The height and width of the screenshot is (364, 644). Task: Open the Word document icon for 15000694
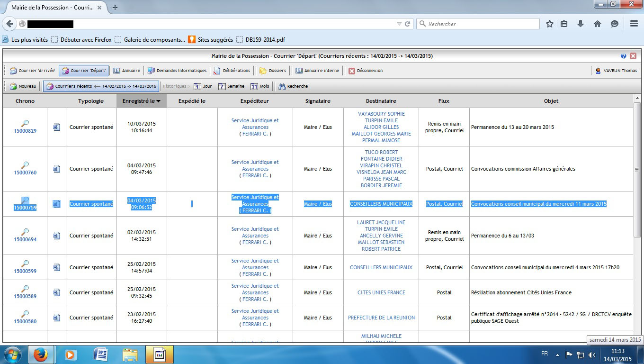point(56,236)
